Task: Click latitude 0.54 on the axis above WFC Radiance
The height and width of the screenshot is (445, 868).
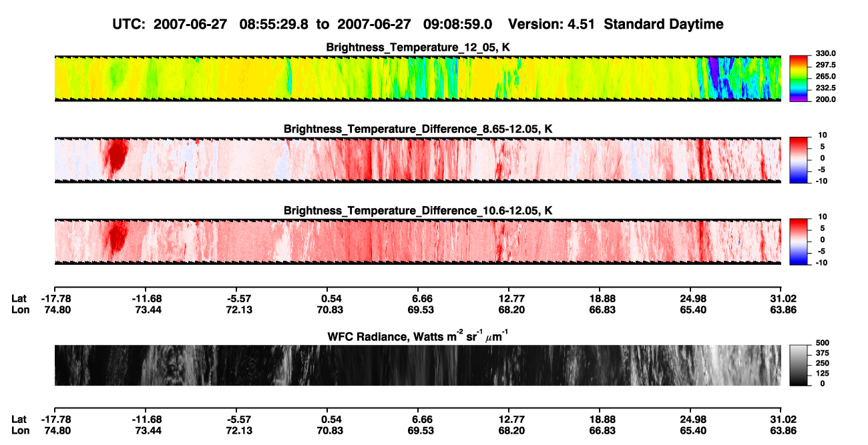Action: tap(331, 298)
